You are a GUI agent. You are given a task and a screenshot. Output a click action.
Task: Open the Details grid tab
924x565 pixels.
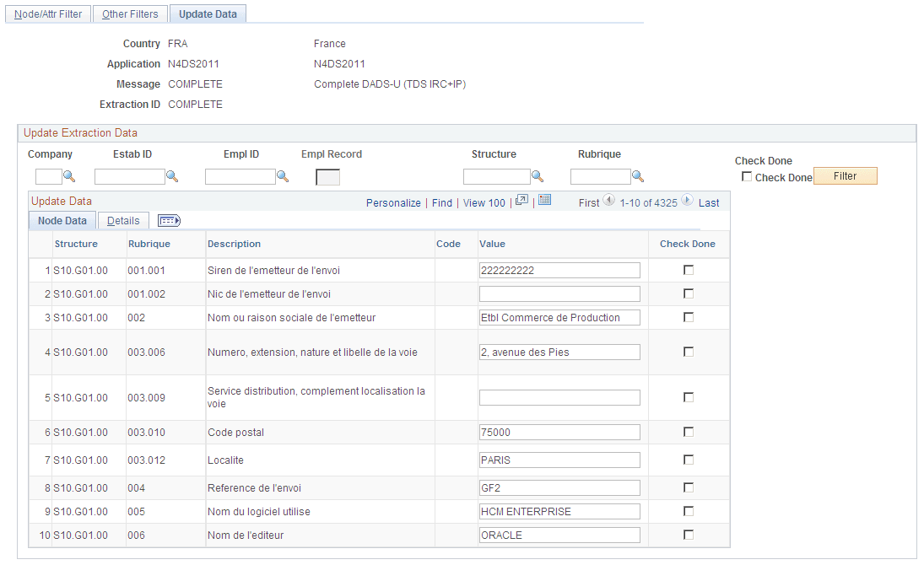123,221
